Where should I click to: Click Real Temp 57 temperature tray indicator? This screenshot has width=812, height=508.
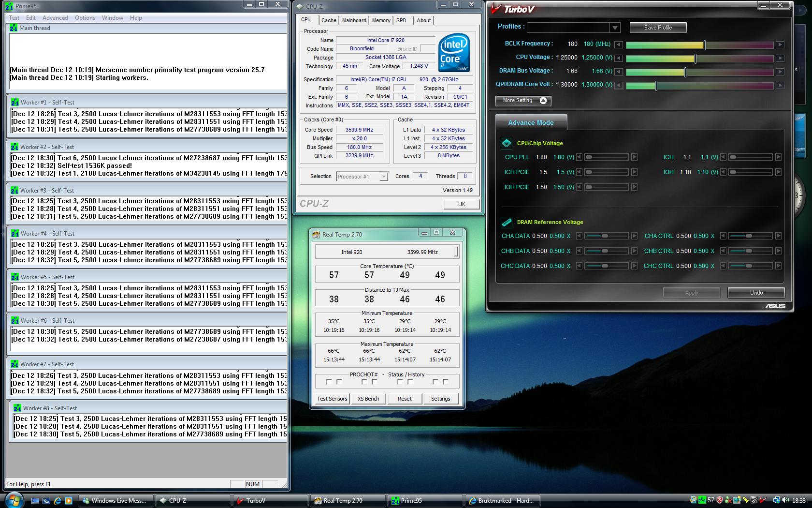[x=710, y=500]
